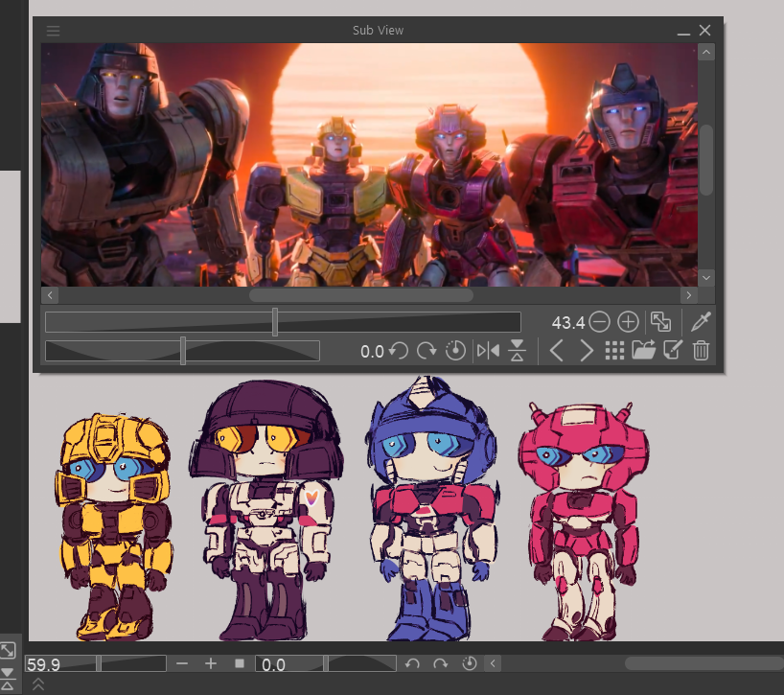Click the Sub View reference movie image

point(369,165)
